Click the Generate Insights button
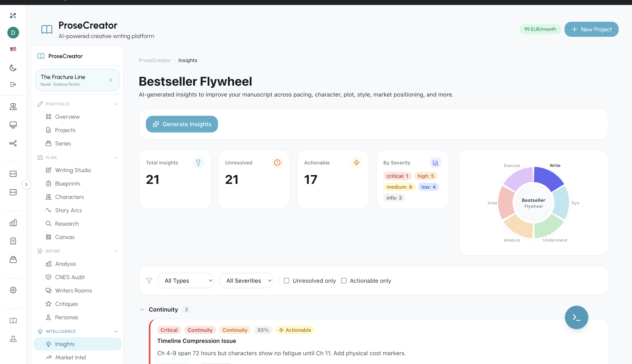Screen dimensions: 632x364 click(x=182, y=124)
